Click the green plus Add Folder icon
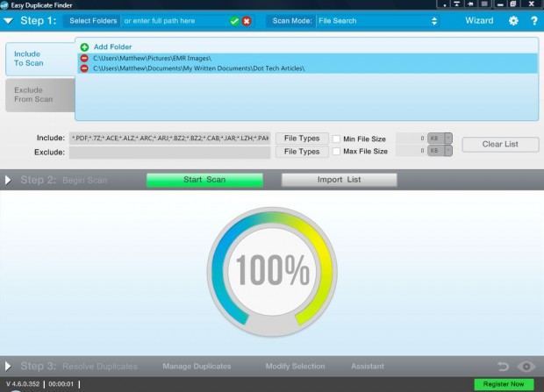 [x=84, y=46]
